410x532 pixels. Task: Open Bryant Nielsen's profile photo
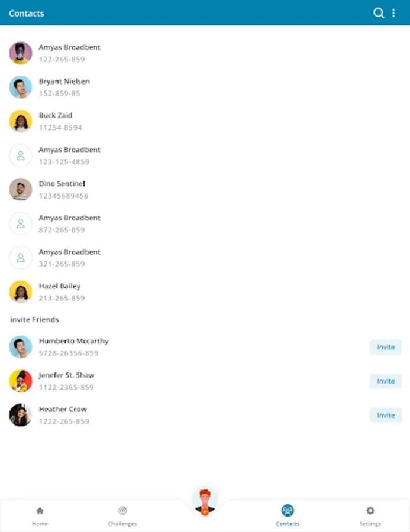(21, 87)
